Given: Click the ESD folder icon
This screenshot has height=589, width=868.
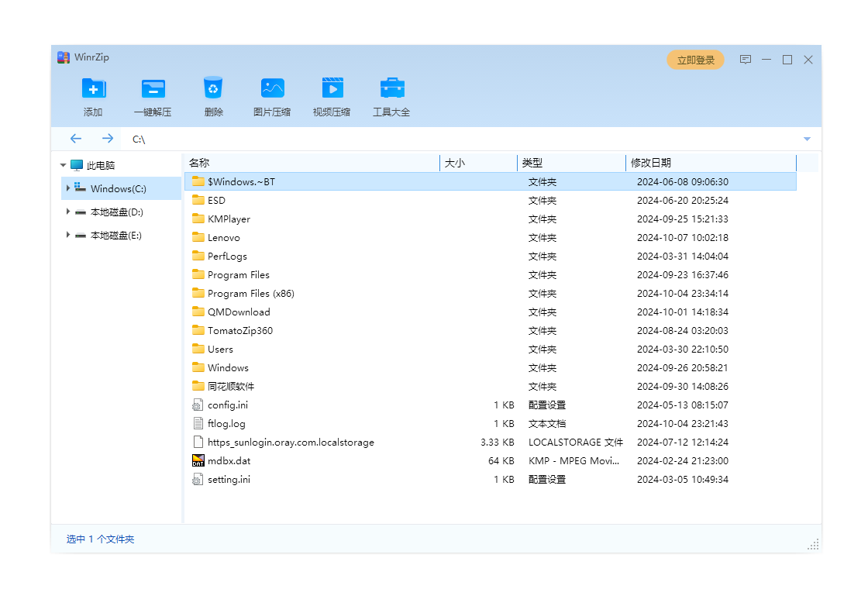Looking at the screenshot, I should point(198,200).
